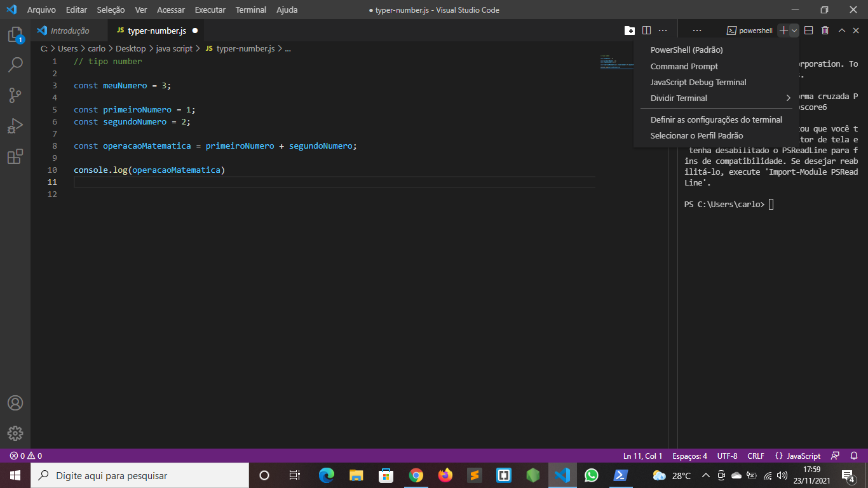Screen dimensions: 868x488
Task: Click the carlo breadcrumb segment
Action: (x=97, y=48)
